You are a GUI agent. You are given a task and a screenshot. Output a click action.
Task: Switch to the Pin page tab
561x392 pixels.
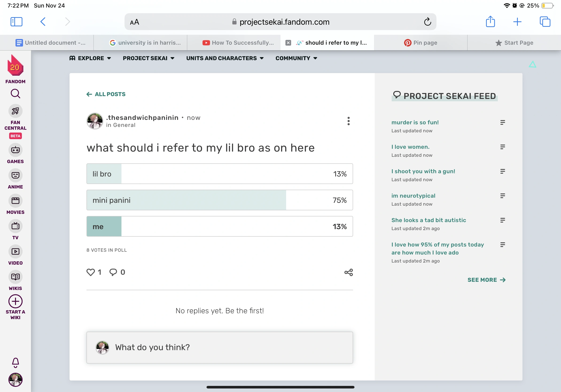(420, 43)
